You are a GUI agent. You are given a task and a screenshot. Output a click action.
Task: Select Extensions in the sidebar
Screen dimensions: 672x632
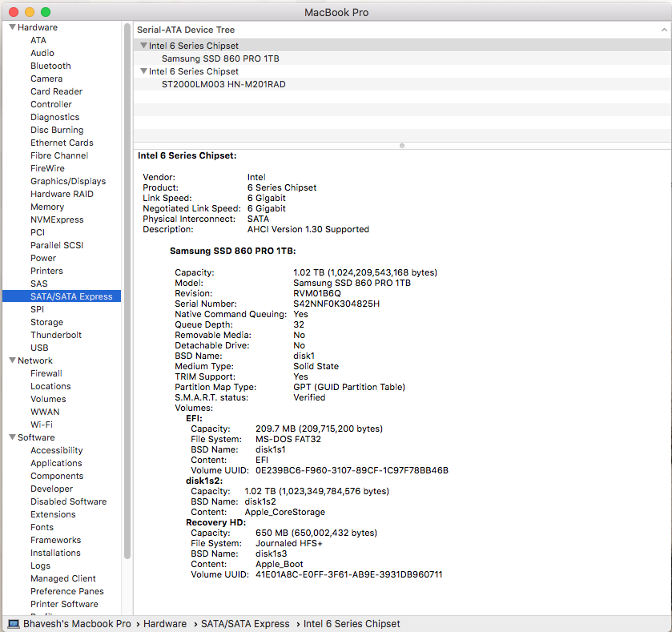[53, 514]
